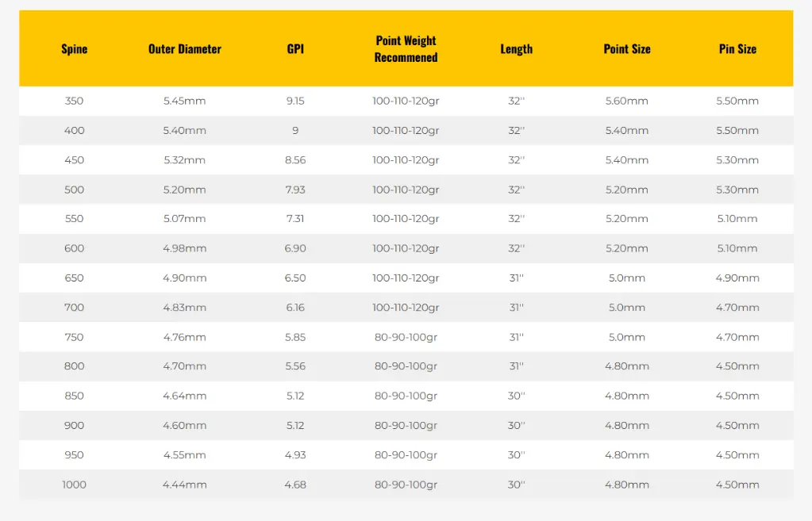Select the 5.60mm point size cell

pos(626,101)
